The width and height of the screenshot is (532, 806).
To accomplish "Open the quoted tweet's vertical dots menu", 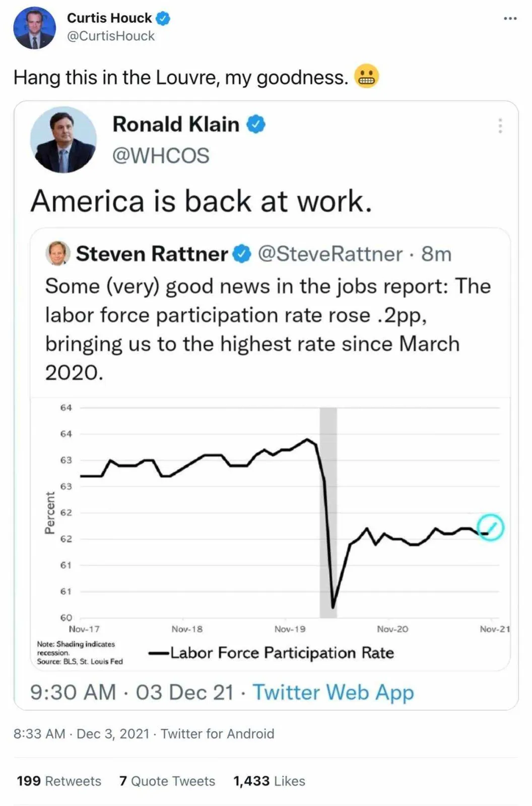I will [500, 125].
